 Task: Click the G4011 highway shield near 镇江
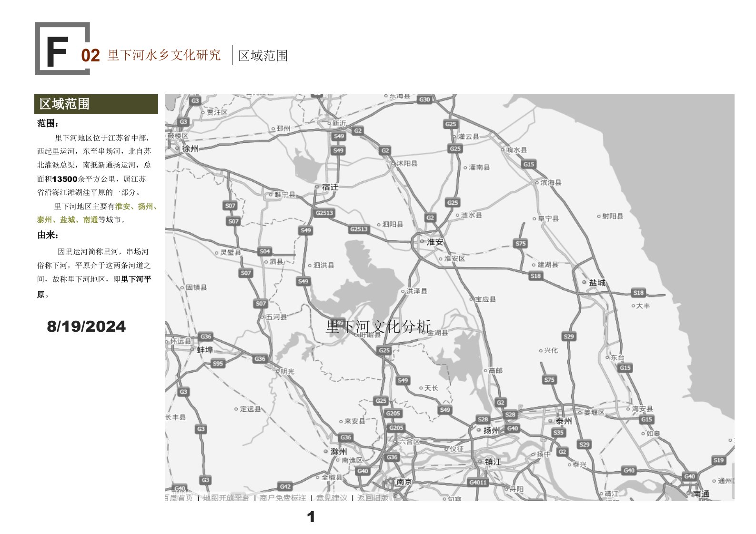(478, 482)
